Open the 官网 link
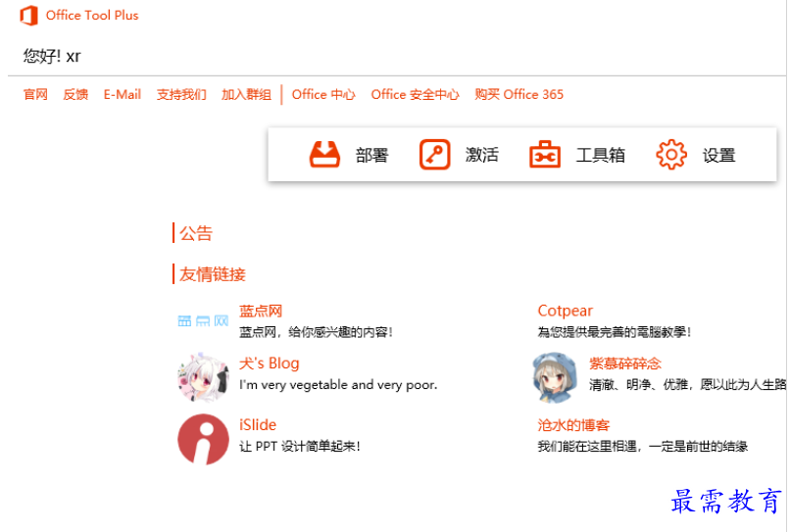The width and height of the screenshot is (790, 532). [x=35, y=95]
